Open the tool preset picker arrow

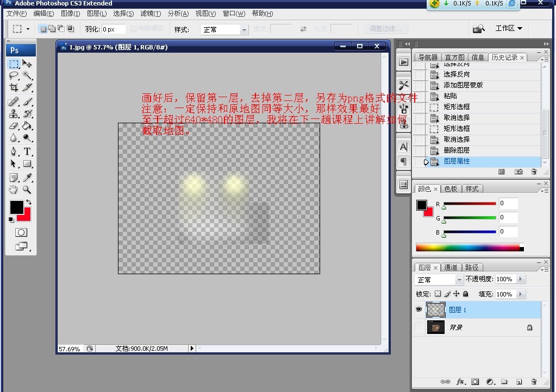pyautogui.click(x=28, y=29)
